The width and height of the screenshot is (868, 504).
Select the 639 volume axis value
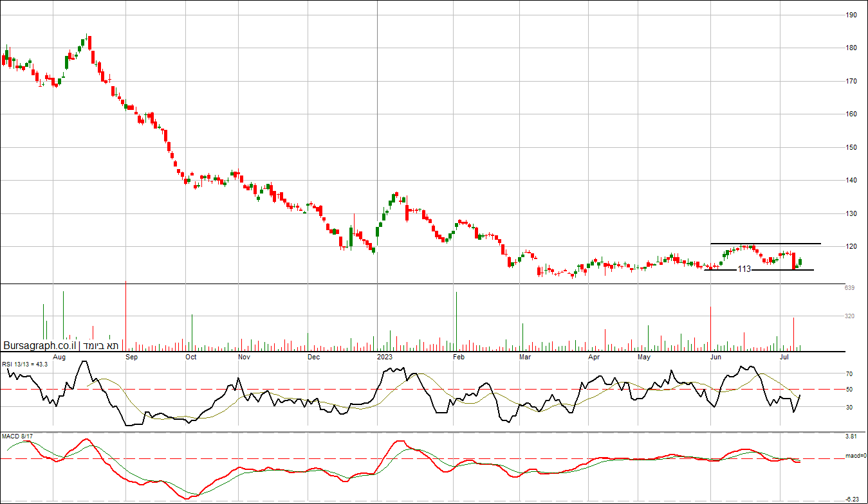(x=849, y=288)
